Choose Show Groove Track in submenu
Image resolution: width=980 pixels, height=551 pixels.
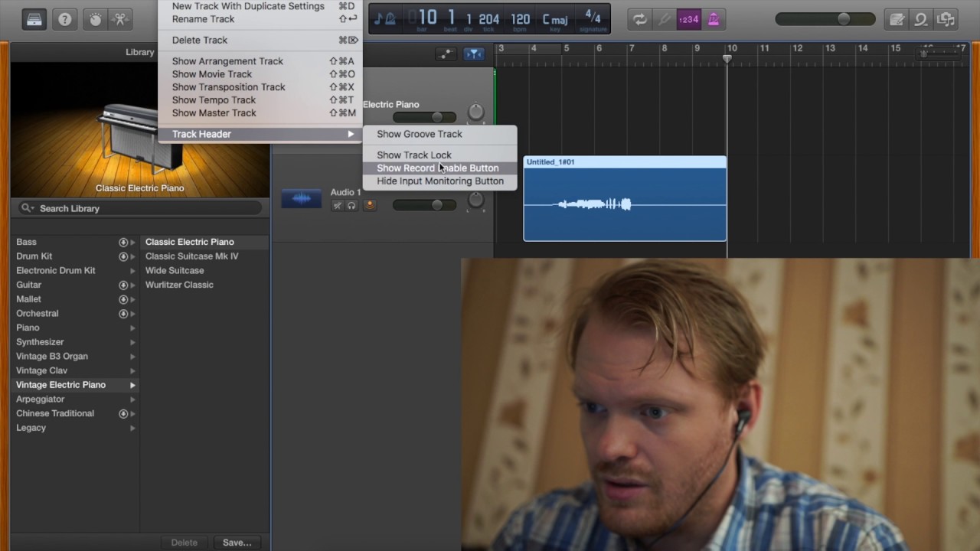[x=440, y=134]
